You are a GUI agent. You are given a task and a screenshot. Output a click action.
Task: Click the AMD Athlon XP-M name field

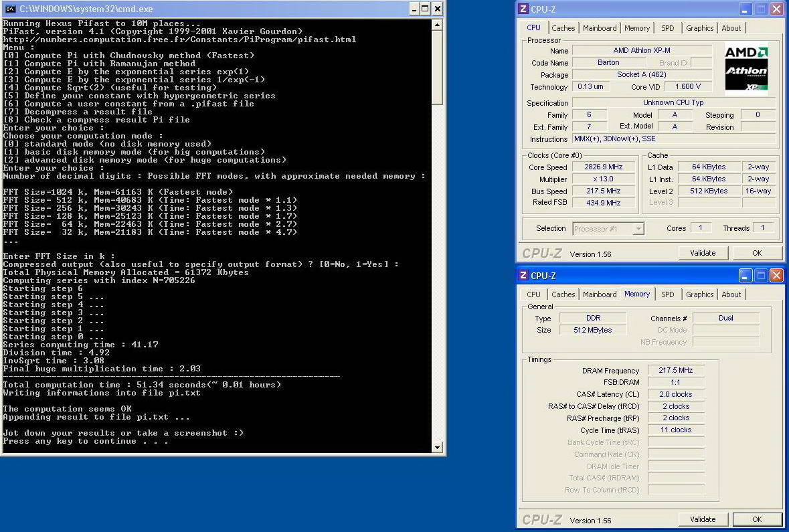click(642, 50)
